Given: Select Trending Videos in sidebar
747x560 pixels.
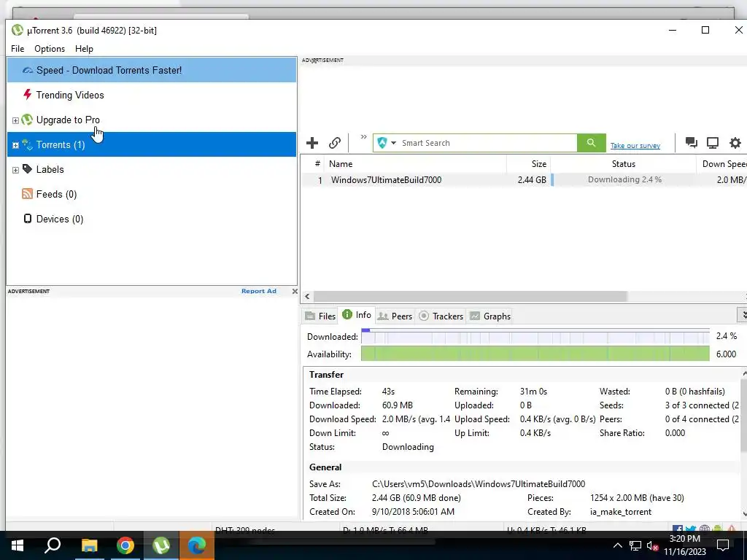Looking at the screenshot, I should pos(152,95).
